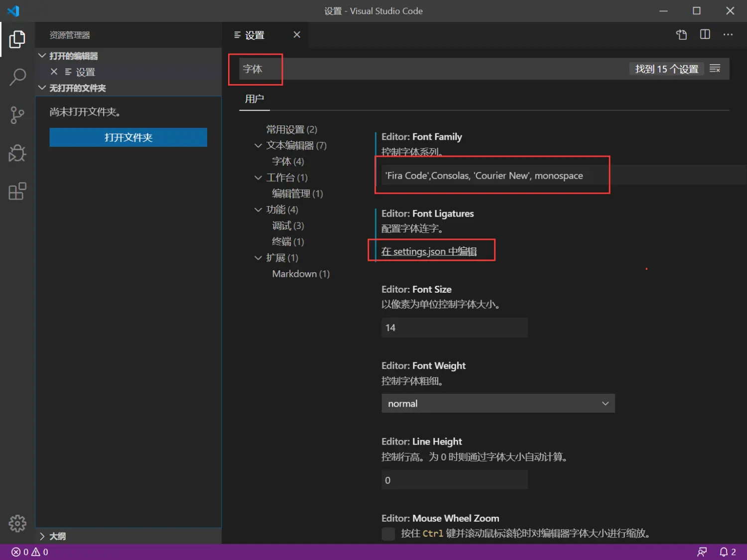Click the Editor: Line Height heading

point(421,442)
